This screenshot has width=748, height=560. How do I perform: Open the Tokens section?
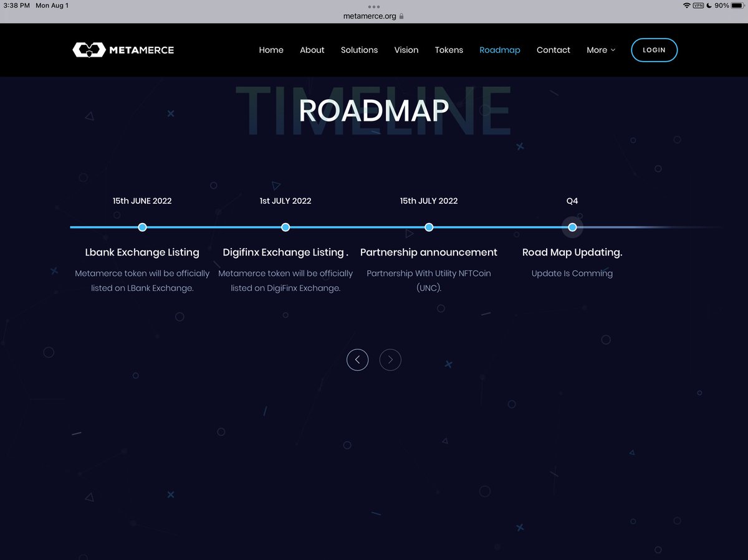click(x=449, y=50)
